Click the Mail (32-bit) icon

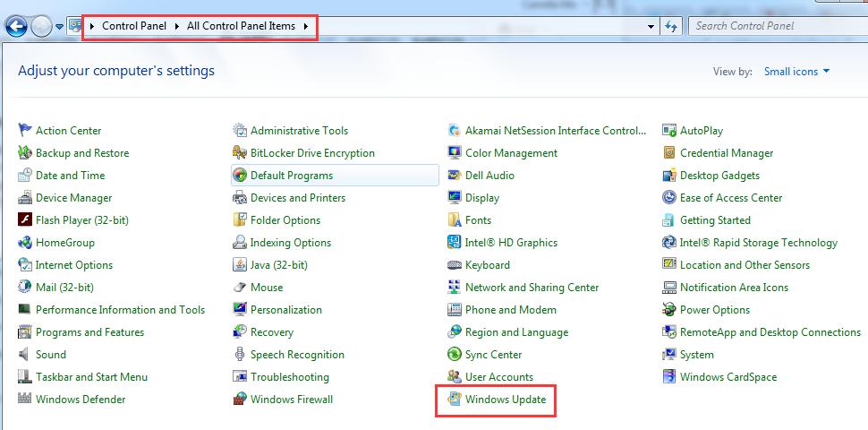(25, 288)
